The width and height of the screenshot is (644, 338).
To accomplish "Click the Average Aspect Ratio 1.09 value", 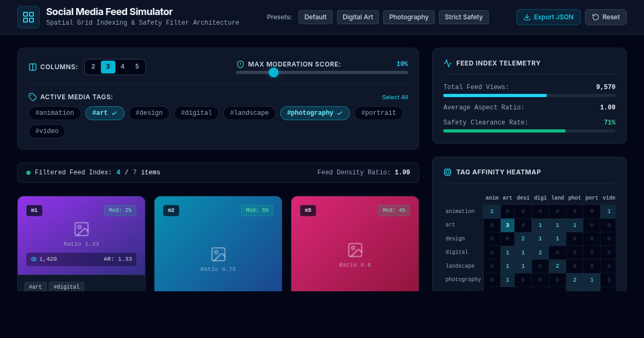I will 608,108.
